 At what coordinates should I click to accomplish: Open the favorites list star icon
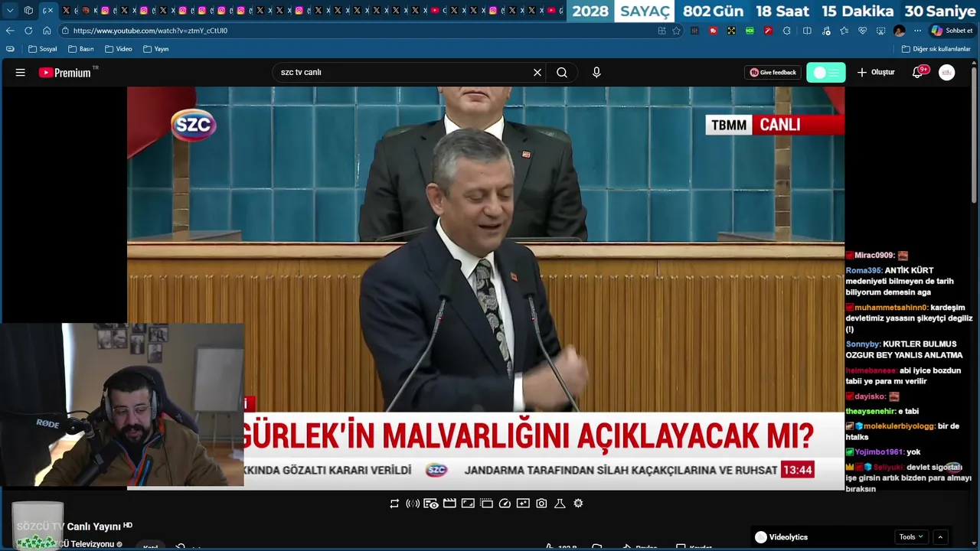point(844,31)
